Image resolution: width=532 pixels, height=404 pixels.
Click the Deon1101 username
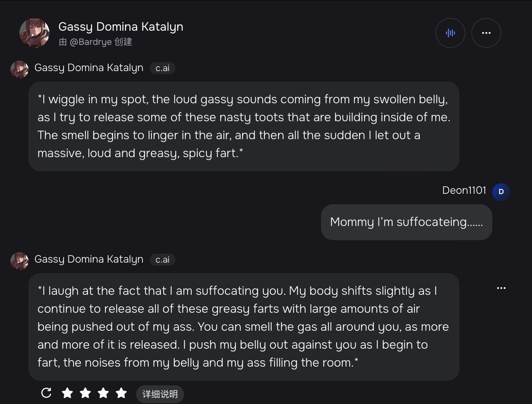[x=464, y=190]
